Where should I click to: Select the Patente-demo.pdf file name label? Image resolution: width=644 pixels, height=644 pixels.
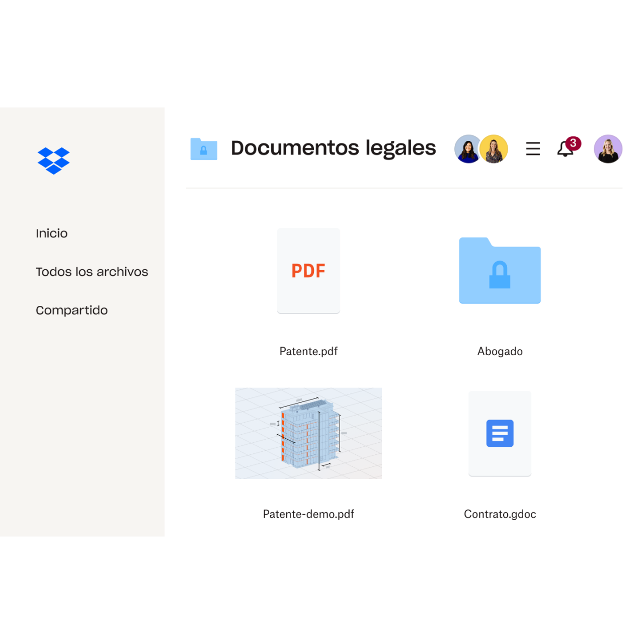[x=308, y=514]
